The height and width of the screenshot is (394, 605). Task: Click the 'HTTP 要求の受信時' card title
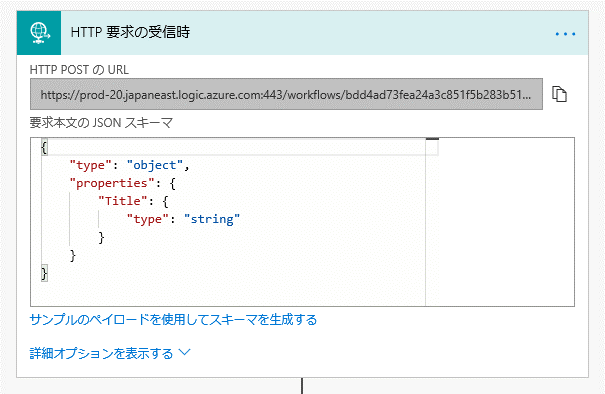130,32
